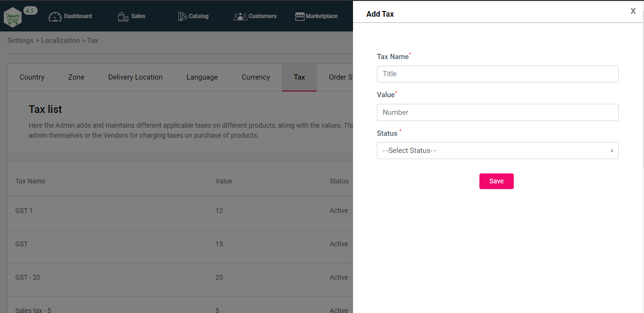Click the Marketplace storefront icon
644x313 pixels.
(x=300, y=17)
